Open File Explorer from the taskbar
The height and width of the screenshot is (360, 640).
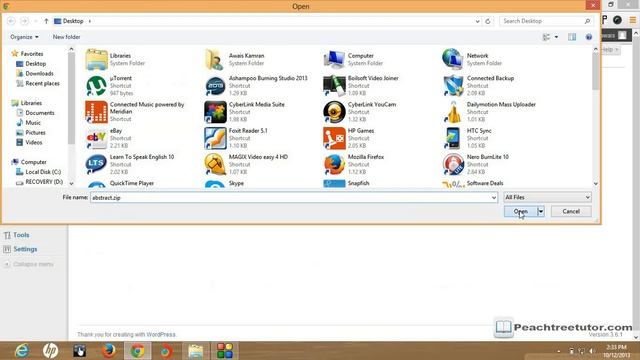196,351
